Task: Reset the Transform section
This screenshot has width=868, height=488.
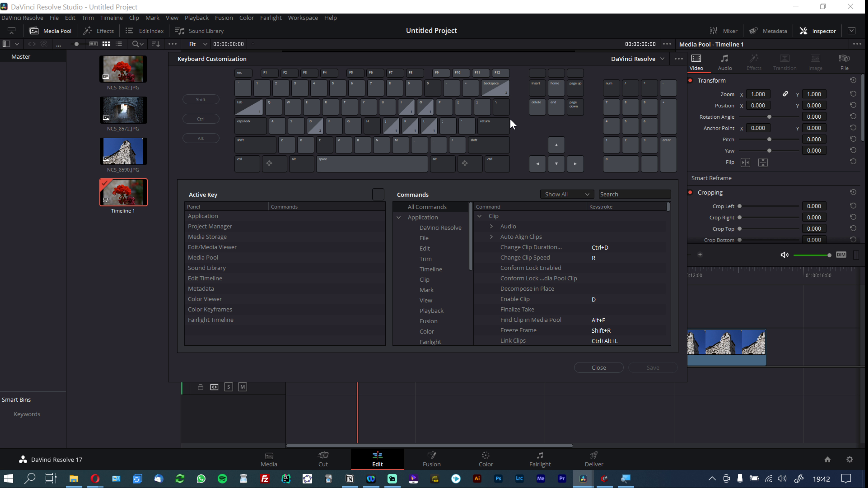Action: pyautogui.click(x=853, y=80)
